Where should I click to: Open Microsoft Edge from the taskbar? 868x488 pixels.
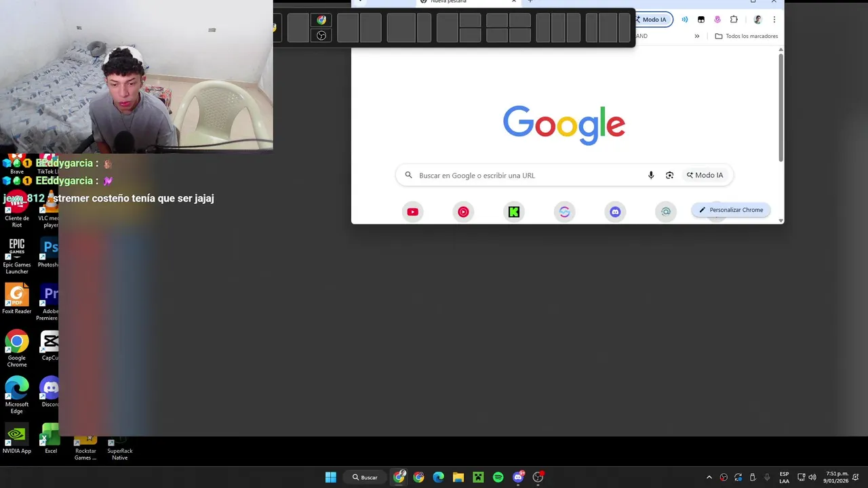pos(439,477)
